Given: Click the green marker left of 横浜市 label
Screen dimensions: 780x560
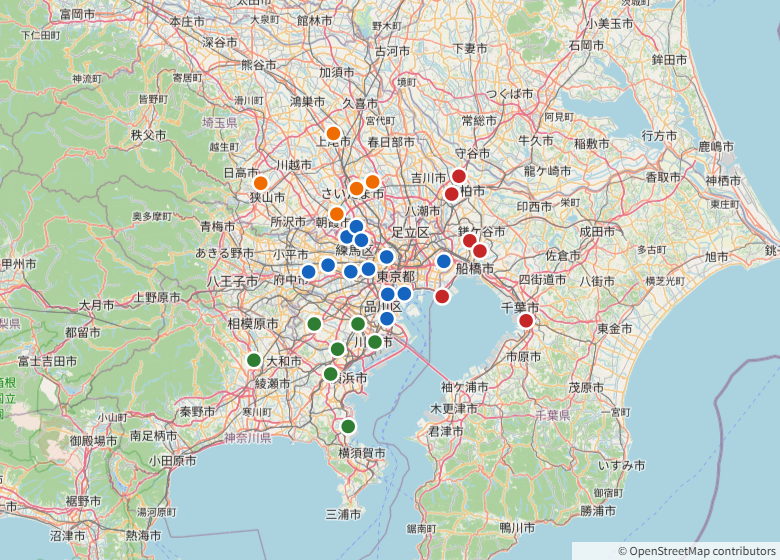Looking at the screenshot, I should click(x=330, y=373).
